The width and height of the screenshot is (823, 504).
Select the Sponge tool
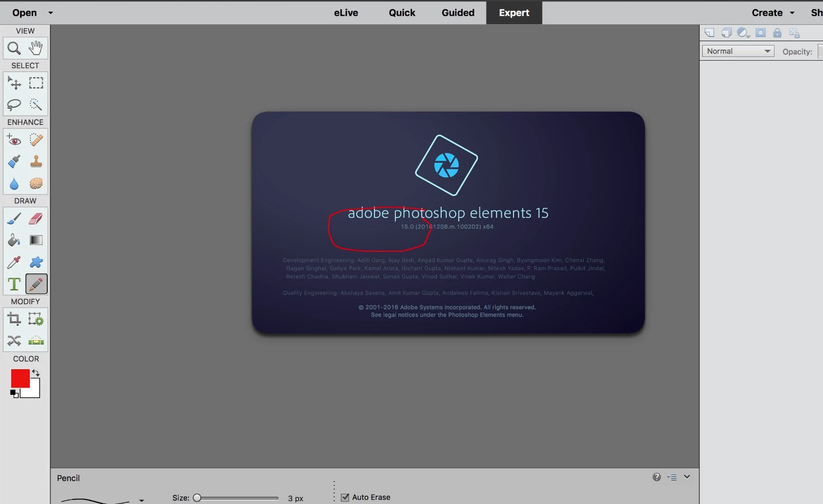[36, 183]
